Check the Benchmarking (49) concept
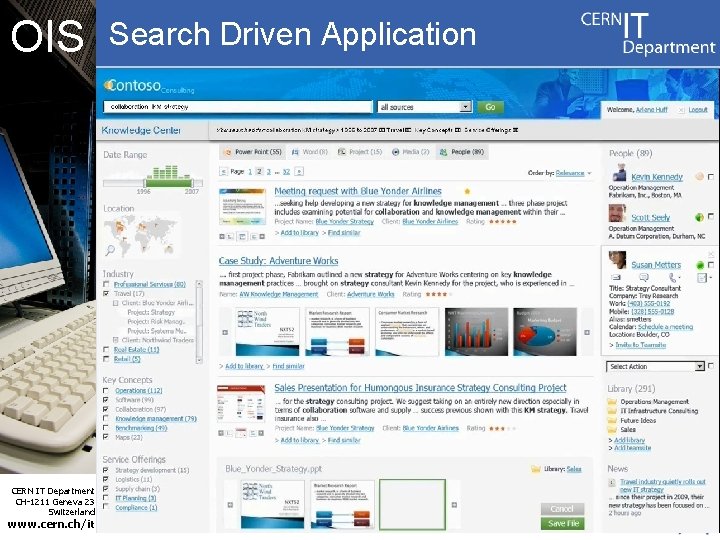 click(106, 428)
